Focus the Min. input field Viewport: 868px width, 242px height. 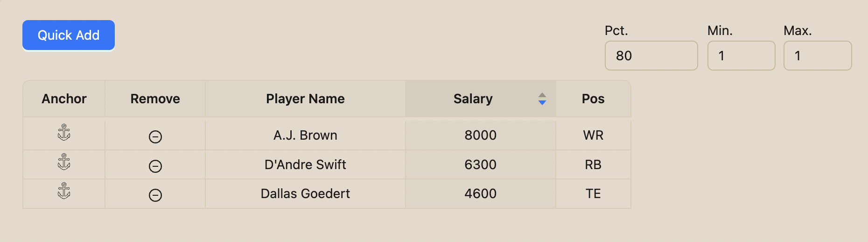pos(741,56)
